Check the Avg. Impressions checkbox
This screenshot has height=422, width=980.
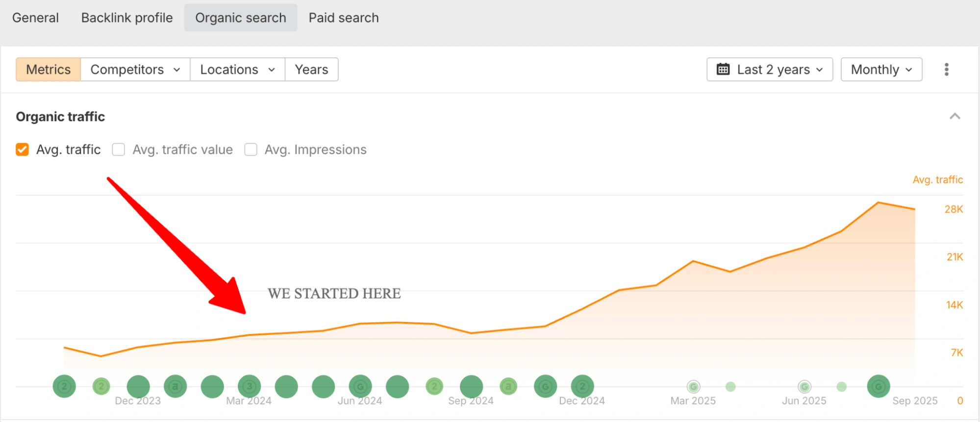click(251, 149)
